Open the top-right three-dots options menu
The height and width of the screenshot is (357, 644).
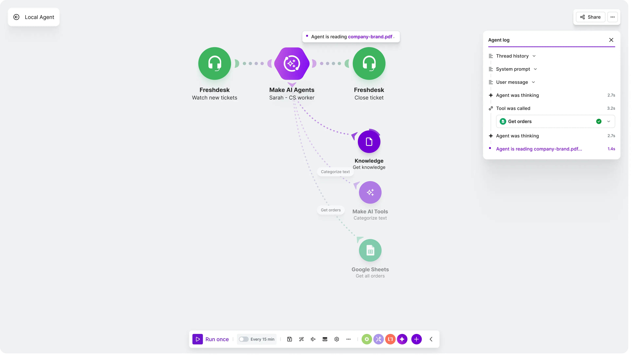point(612,17)
